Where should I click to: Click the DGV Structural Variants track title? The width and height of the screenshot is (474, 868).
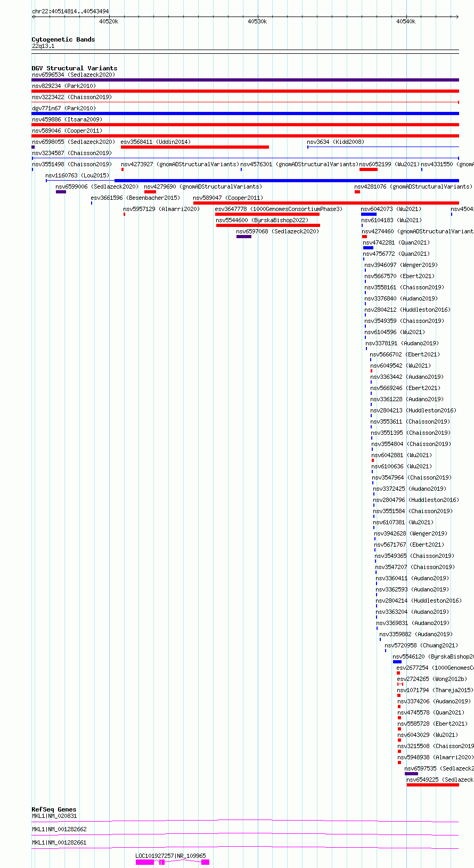[75, 68]
